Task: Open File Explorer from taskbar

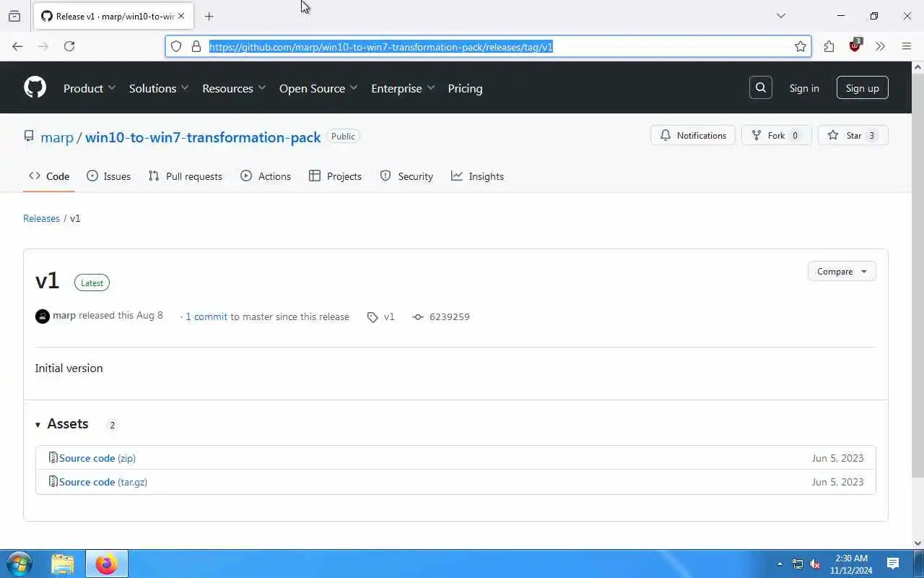Action: click(63, 564)
